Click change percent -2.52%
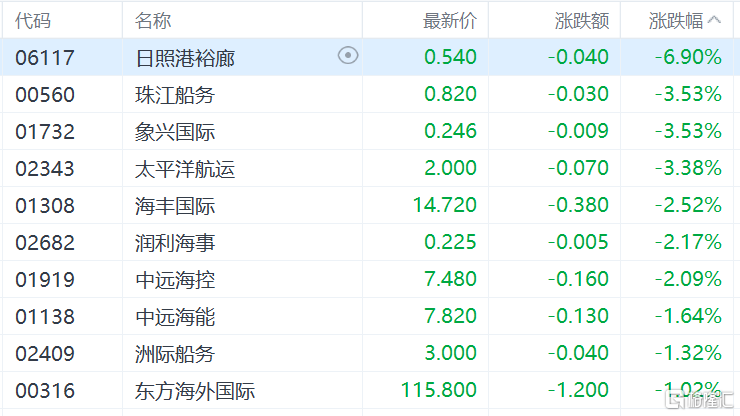 coord(688,204)
